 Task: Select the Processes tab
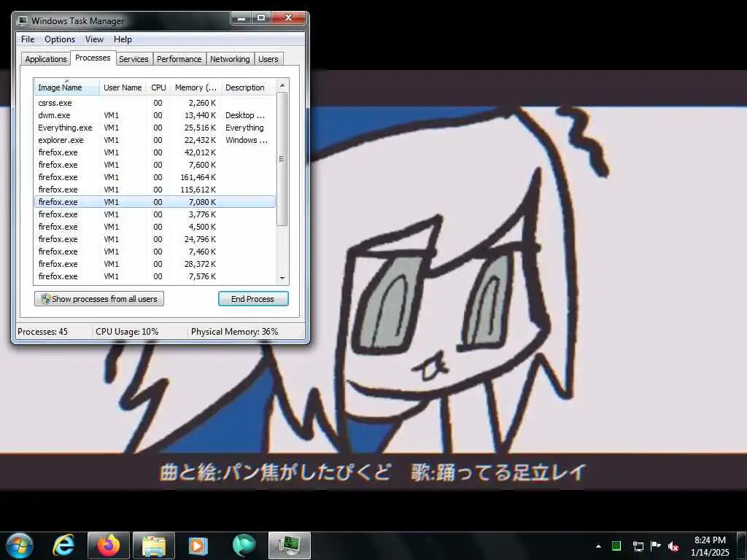click(x=93, y=58)
